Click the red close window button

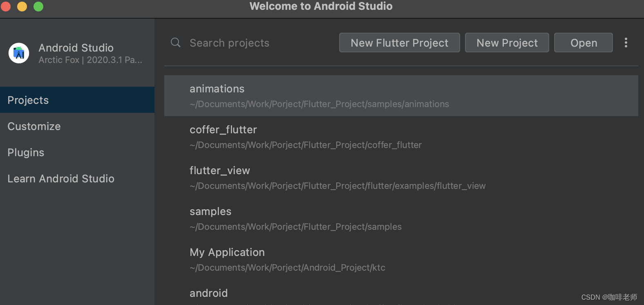click(6, 6)
